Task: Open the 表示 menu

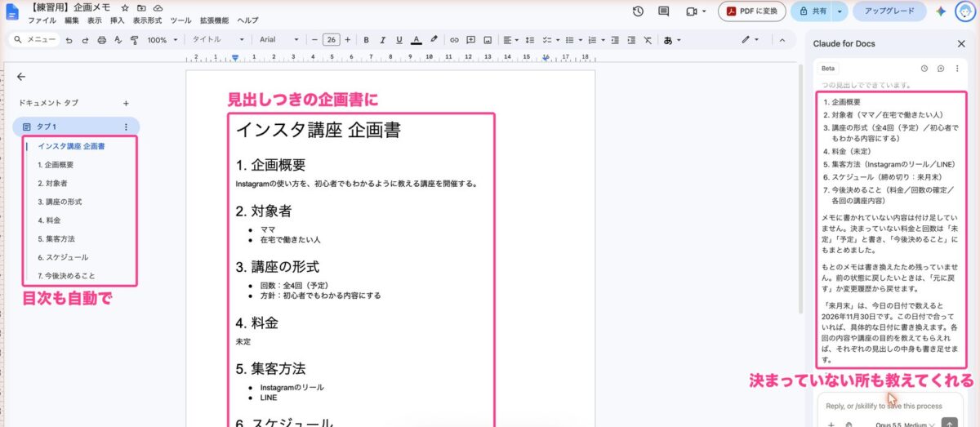Action: click(95, 20)
